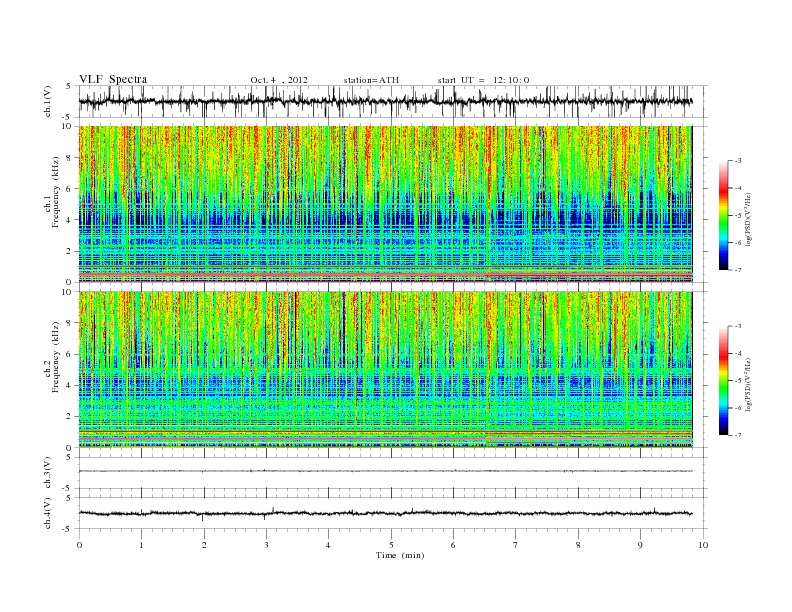Click the "6" kHz tick of ch.2 frequency axis
Viewport: 792px width, 612px height.
(69, 354)
